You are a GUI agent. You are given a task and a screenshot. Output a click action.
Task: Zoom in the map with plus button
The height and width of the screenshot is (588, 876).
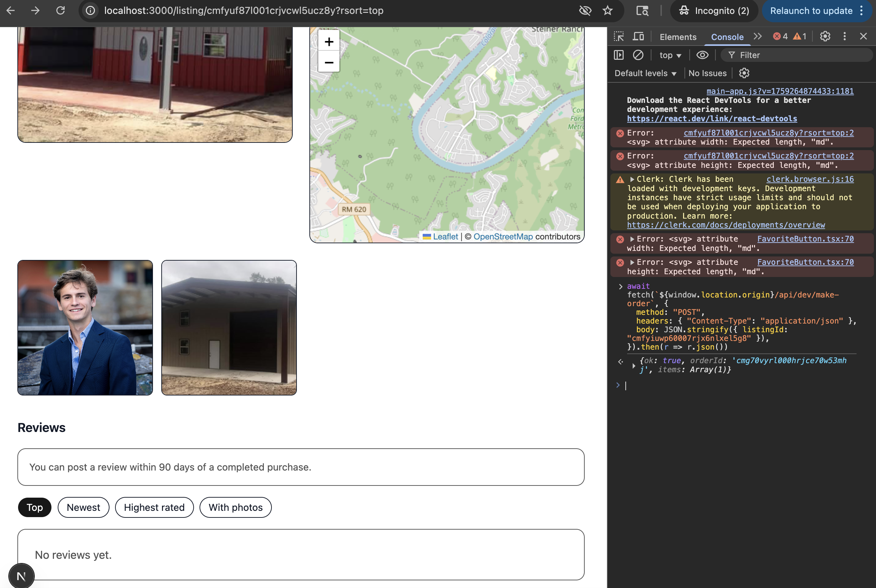point(329,42)
